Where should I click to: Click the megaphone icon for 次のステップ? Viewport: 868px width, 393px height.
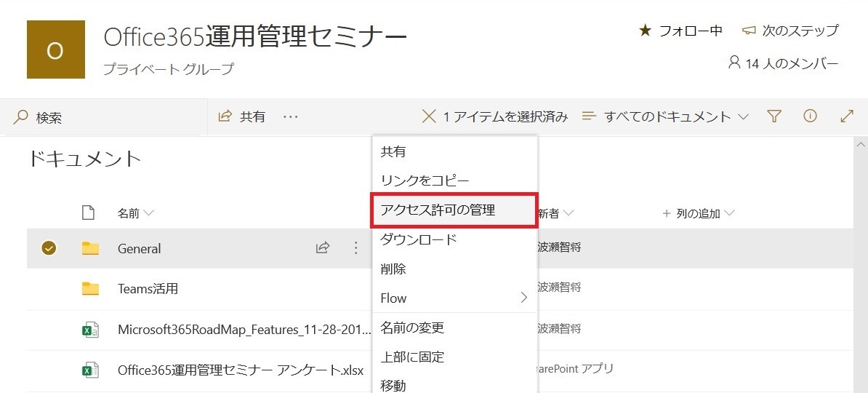749,31
